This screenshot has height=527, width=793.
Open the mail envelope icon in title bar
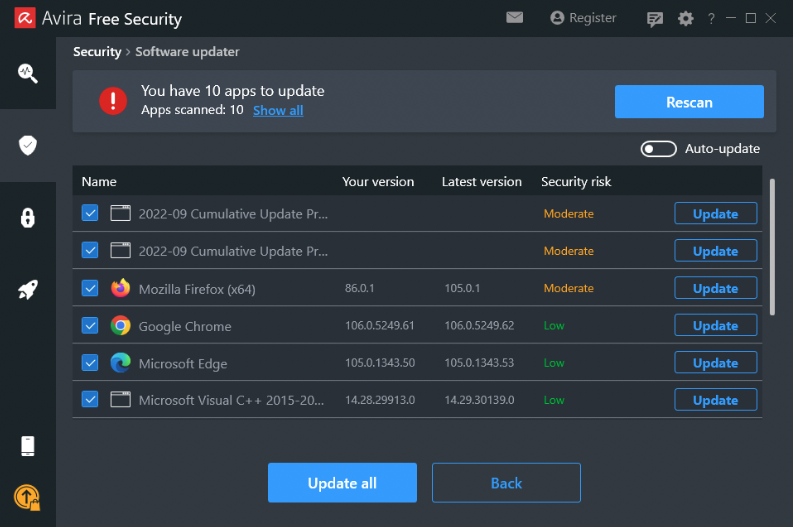tap(514, 18)
